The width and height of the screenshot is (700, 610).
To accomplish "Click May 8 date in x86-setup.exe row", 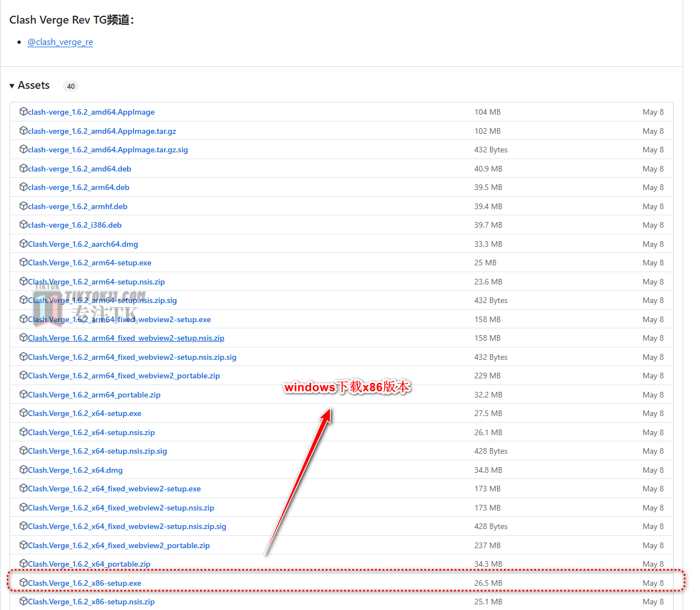I will [653, 583].
